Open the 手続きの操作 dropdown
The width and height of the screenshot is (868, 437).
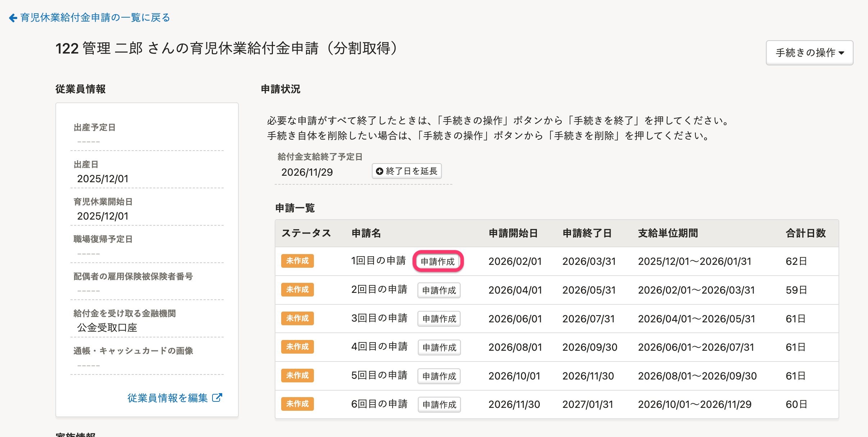pos(809,53)
